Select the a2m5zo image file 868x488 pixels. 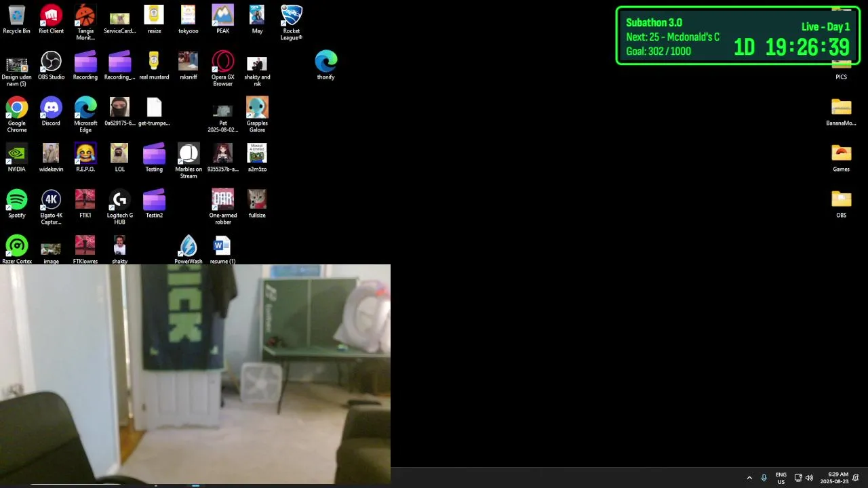[257, 158]
